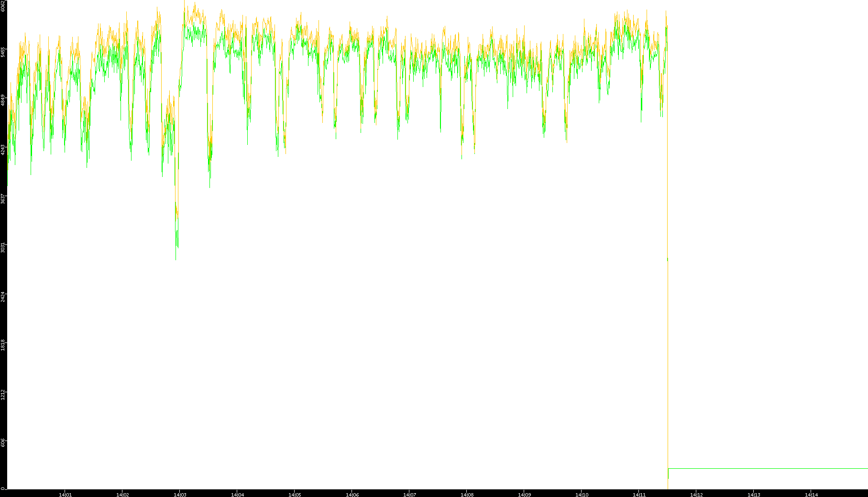Click the 5455 value axis label

[3, 52]
